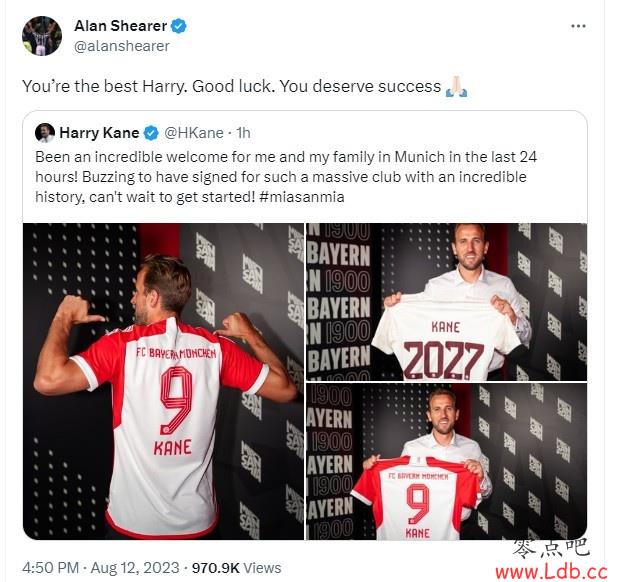
Task: Click the 4:50 PM Aug 12, 2023 timestamp
Action: pos(100,568)
